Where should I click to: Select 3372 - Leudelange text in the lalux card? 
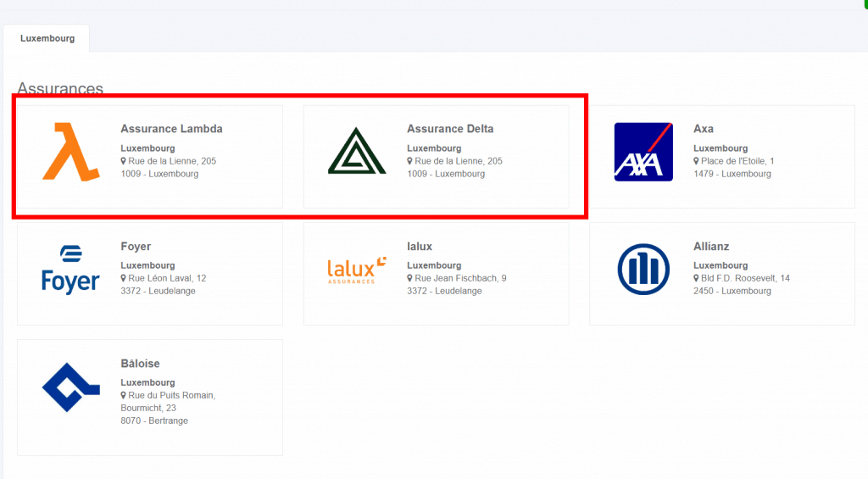444,291
